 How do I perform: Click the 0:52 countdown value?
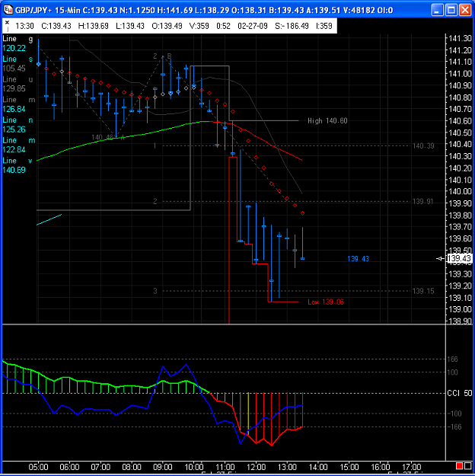223,26
